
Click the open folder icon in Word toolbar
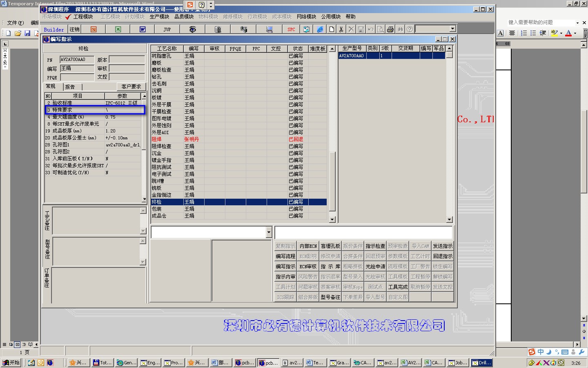click(18, 33)
